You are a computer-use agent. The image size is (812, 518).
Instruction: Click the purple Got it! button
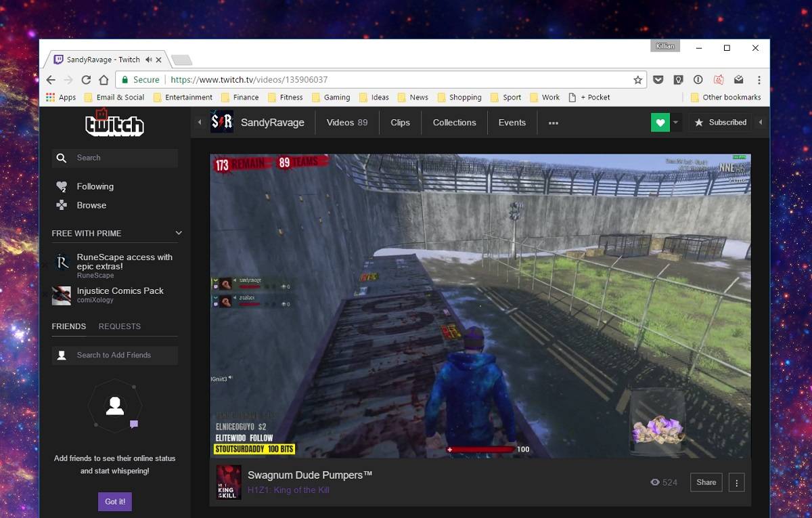(115, 502)
